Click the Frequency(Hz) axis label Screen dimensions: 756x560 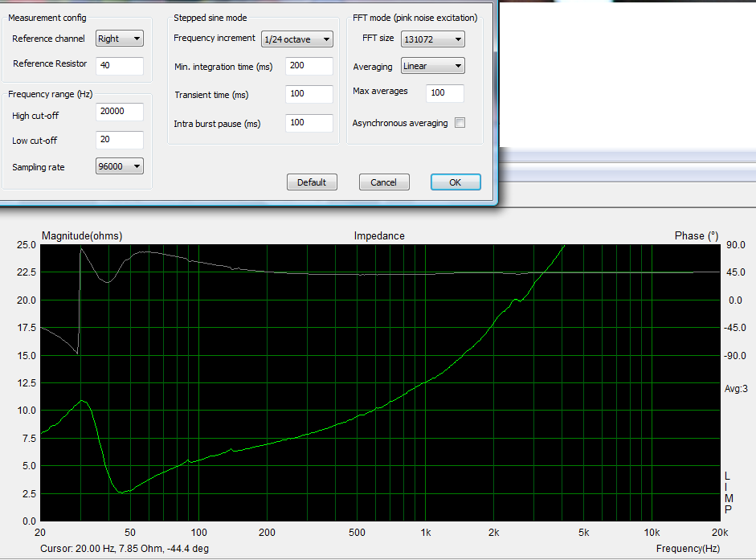tap(688, 549)
